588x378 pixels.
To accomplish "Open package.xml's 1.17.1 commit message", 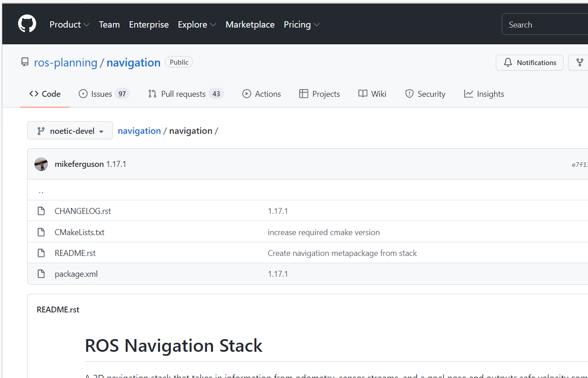I will point(278,274).
